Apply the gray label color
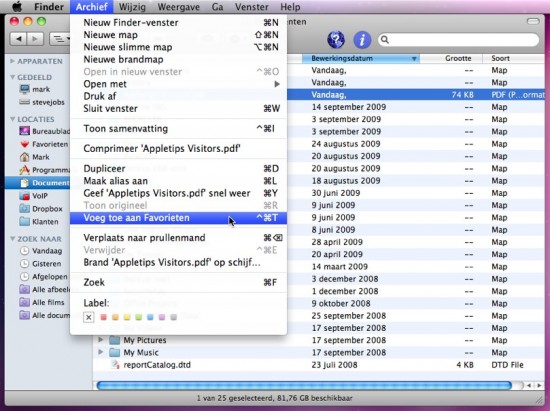The height and width of the screenshot is (411, 550). click(x=173, y=317)
